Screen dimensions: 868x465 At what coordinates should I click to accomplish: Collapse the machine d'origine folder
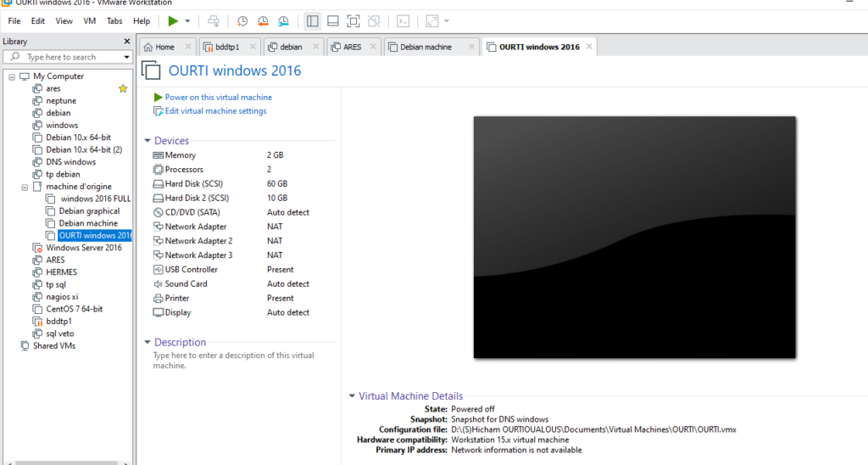(25, 187)
